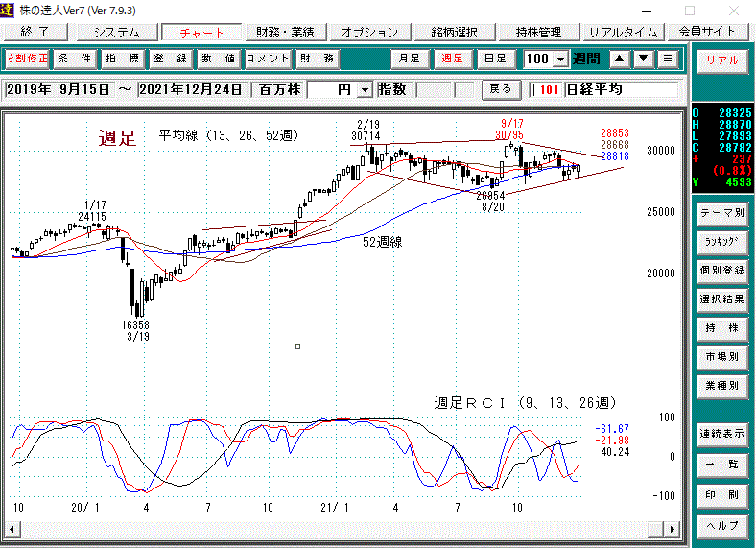This screenshot has height=548, width=756.
Task: Select 週足 weekly candle mode
Action: coord(452,59)
